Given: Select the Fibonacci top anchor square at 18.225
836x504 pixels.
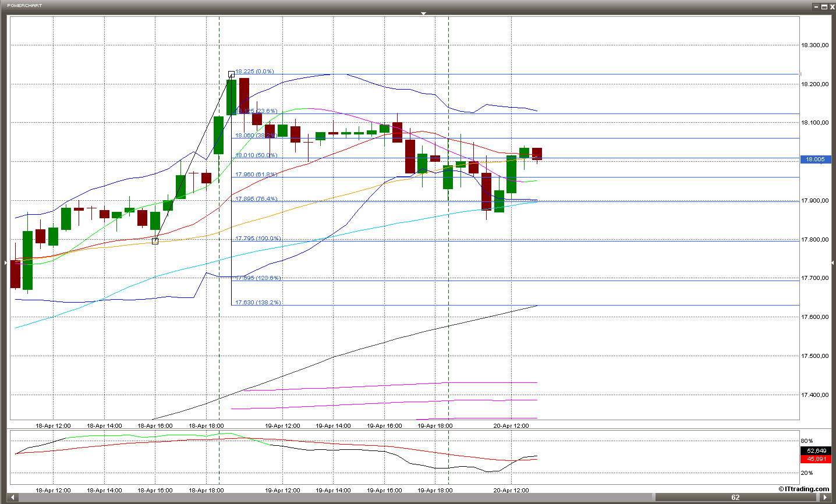Looking at the screenshot, I should [x=231, y=74].
